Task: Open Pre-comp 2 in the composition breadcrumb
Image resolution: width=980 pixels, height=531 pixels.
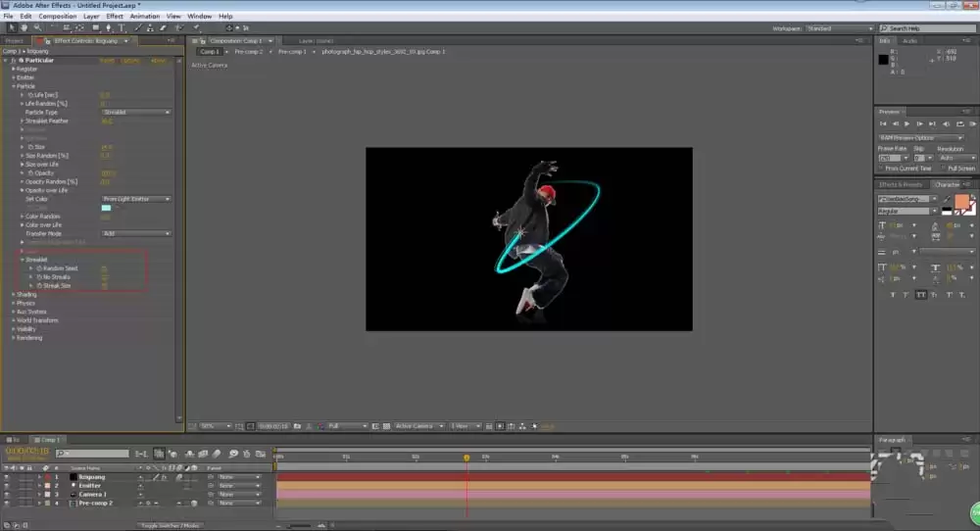Action: 248,52
